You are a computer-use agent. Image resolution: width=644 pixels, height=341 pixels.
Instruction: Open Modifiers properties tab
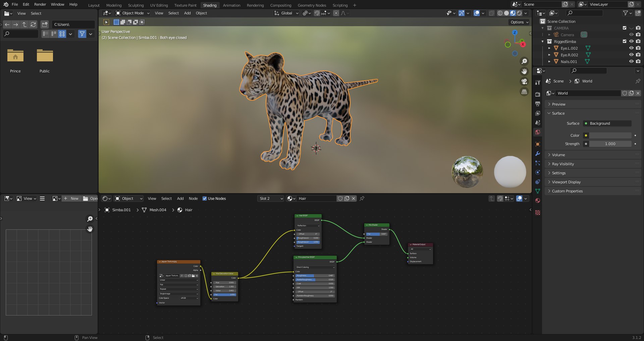[538, 154]
